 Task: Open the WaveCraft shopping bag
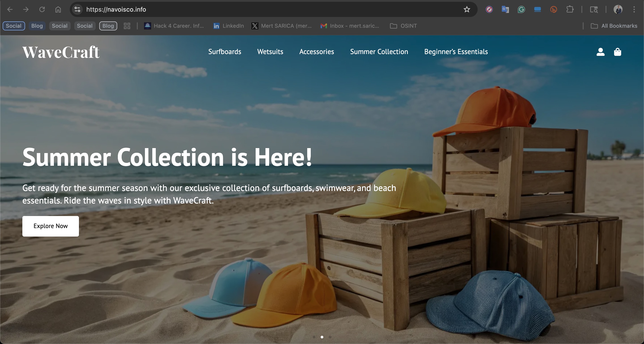(617, 52)
